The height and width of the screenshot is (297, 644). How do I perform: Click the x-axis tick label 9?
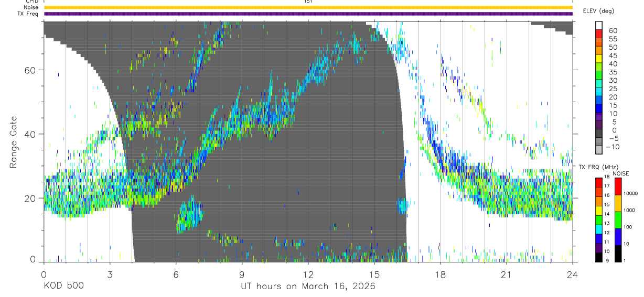(x=242, y=274)
